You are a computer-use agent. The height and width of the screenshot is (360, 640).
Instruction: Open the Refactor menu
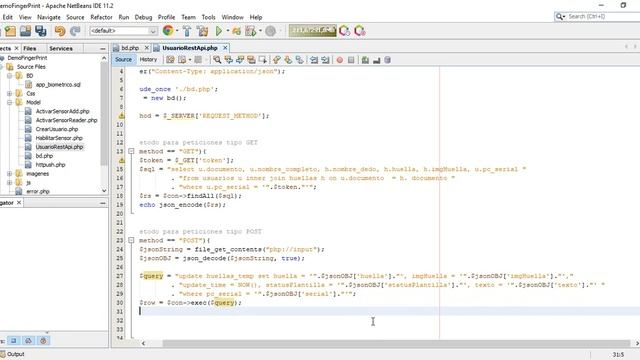pos(101,17)
